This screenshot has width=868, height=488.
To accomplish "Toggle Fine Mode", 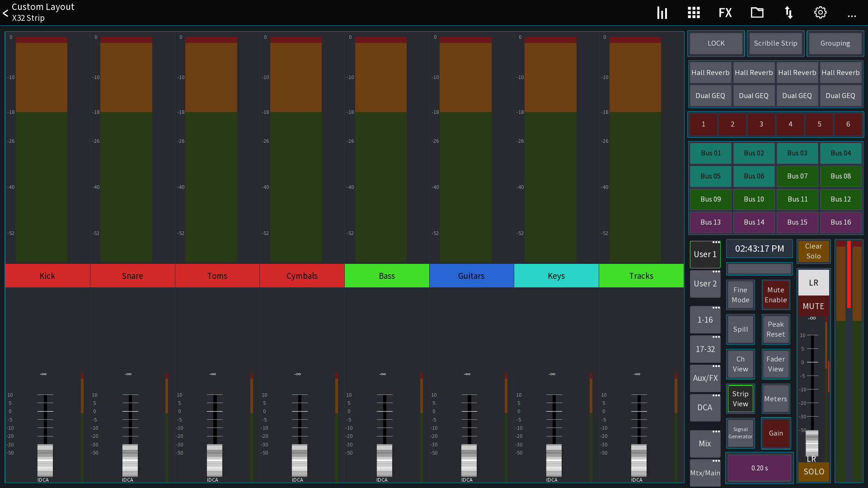I will pyautogui.click(x=740, y=295).
